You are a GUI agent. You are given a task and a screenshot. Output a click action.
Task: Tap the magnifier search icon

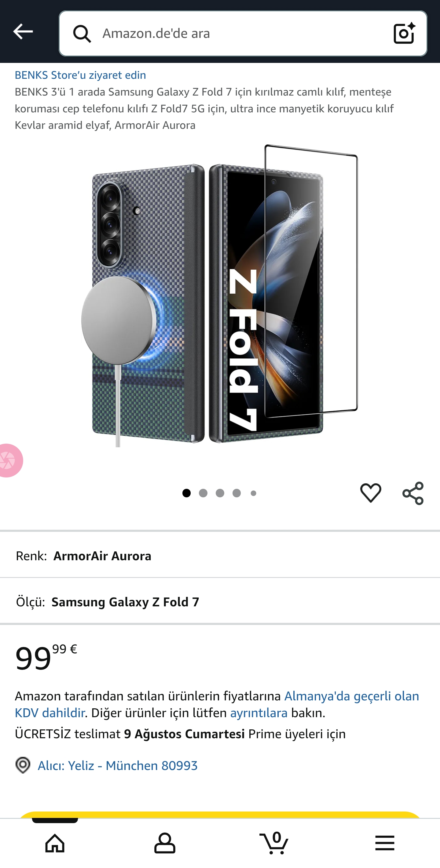tap(82, 34)
